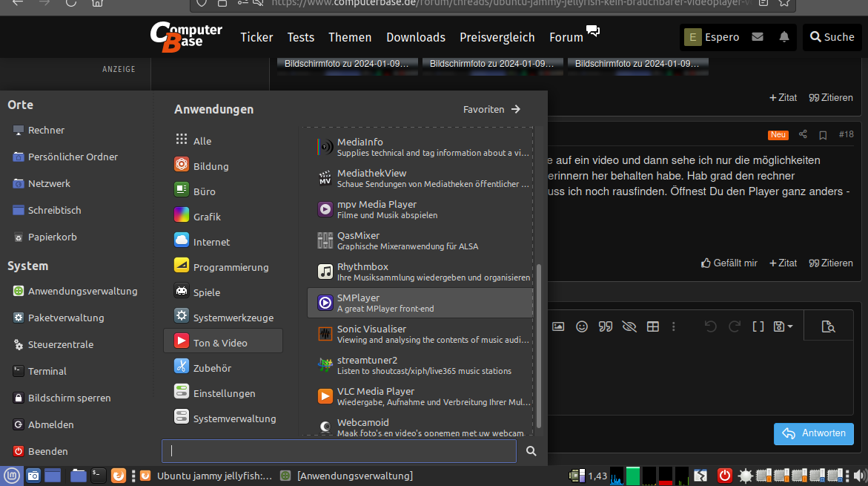The height and width of the screenshot is (486, 868).
Task: Open Tests in ComputerBase navigation
Action: pos(301,37)
